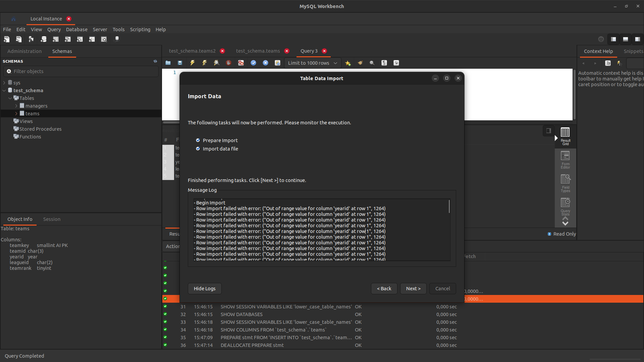Toggle the right sidebar panel visibility
Image resolution: width=644 pixels, height=362 pixels.
click(638, 39)
